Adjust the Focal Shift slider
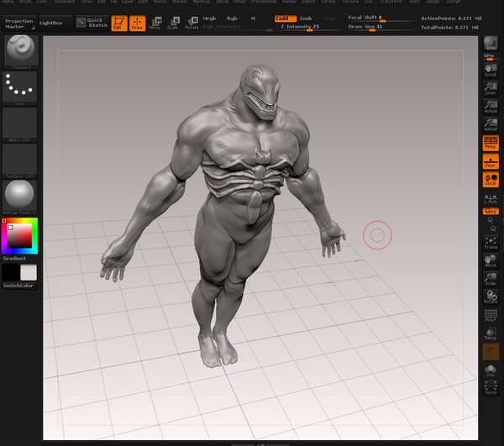The height and width of the screenshot is (446, 504). coord(381,18)
